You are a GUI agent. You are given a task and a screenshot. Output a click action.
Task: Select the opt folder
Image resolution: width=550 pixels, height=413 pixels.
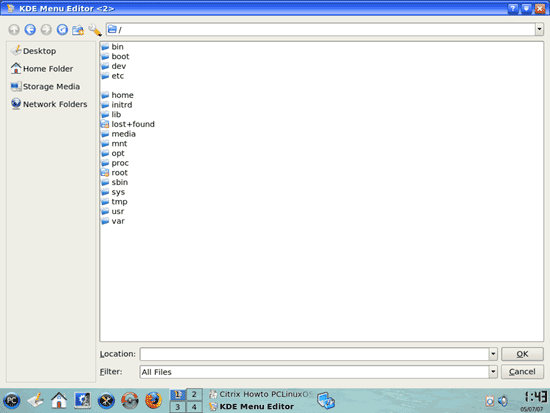(113, 153)
